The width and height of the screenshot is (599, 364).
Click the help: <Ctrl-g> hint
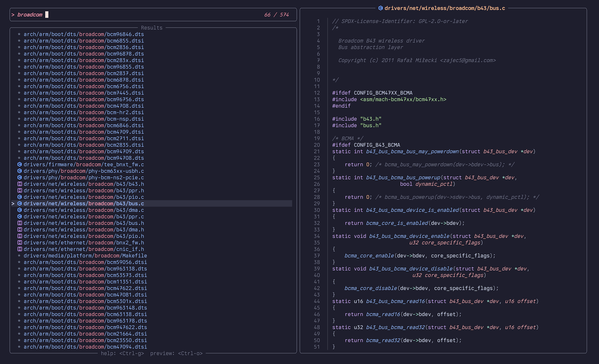click(122, 353)
